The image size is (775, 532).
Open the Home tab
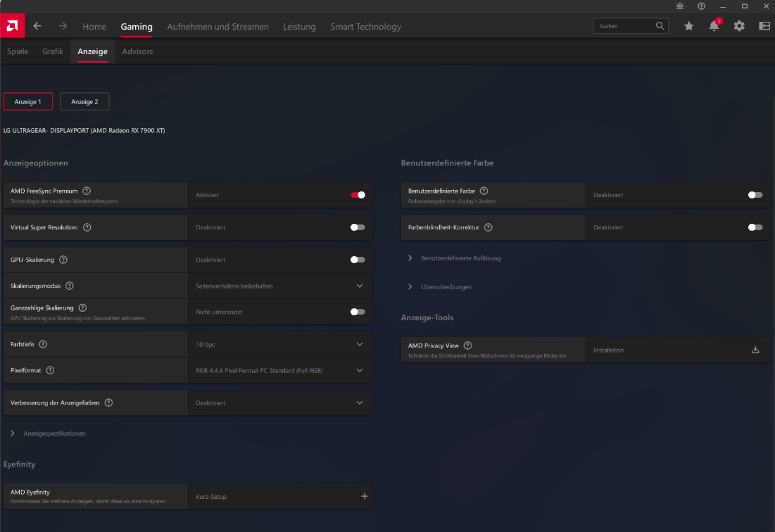point(94,27)
